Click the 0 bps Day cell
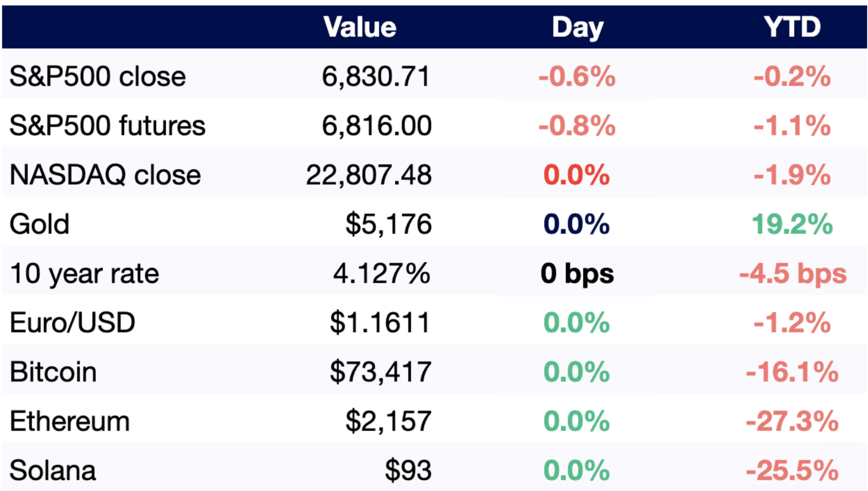 tap(577, 274)
